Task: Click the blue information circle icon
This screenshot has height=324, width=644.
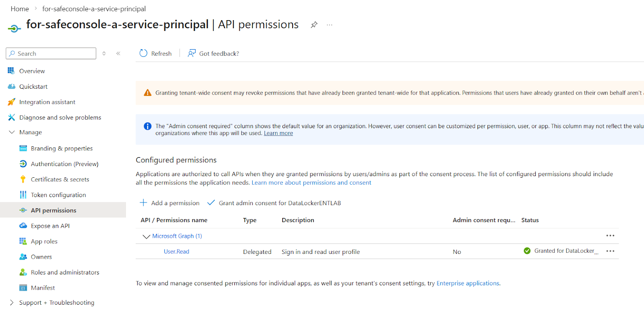Action: (148, 126)
